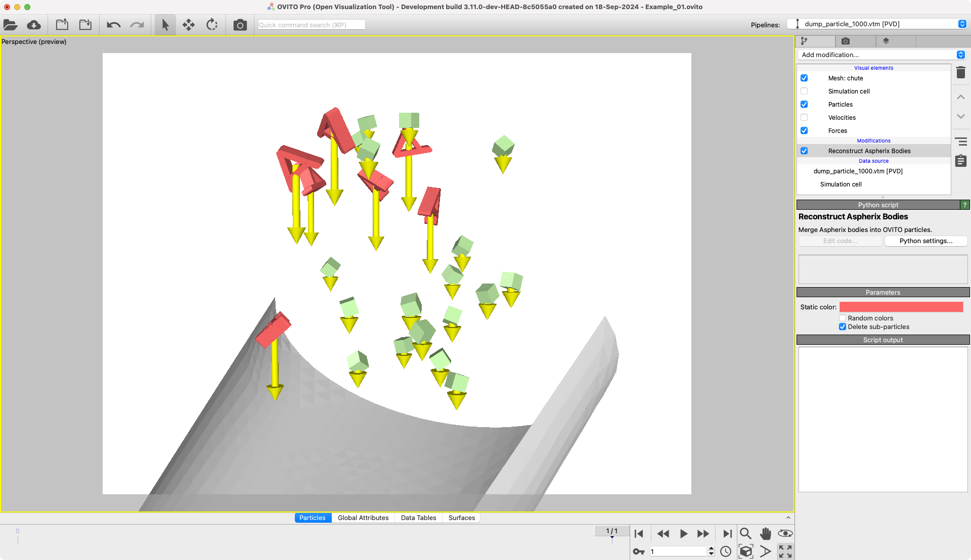The image size is (971, 560).
Task: Select the rotate tool in toolbar
Action: click(212, 25)
